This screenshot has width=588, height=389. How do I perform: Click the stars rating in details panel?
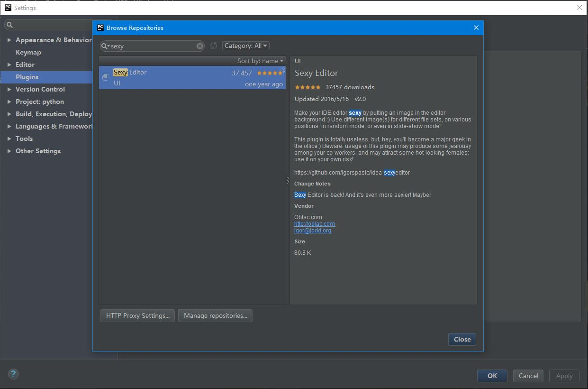[308, 87]
